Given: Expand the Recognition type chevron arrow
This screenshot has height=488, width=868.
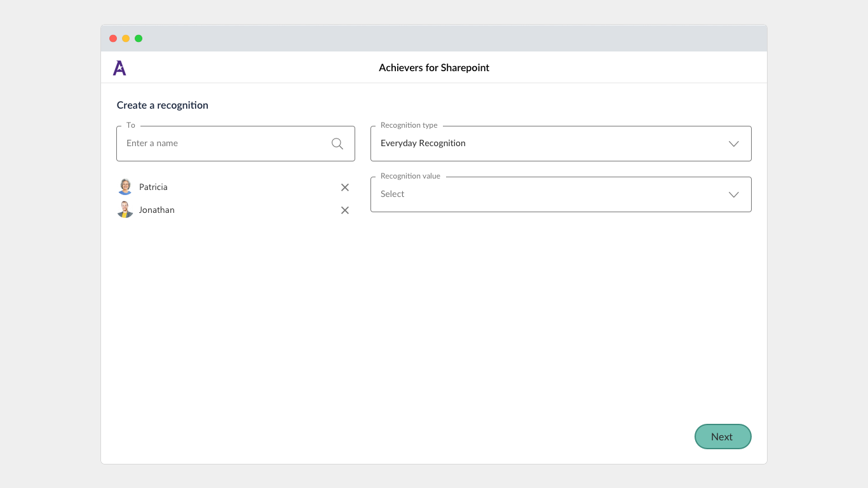Looking at the screenshot, I should point(734,144).
